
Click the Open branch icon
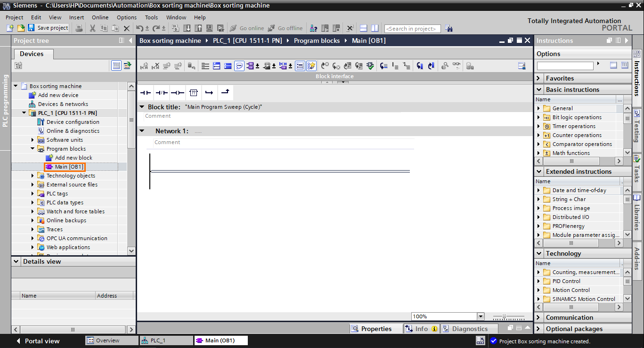click(209, 93)
